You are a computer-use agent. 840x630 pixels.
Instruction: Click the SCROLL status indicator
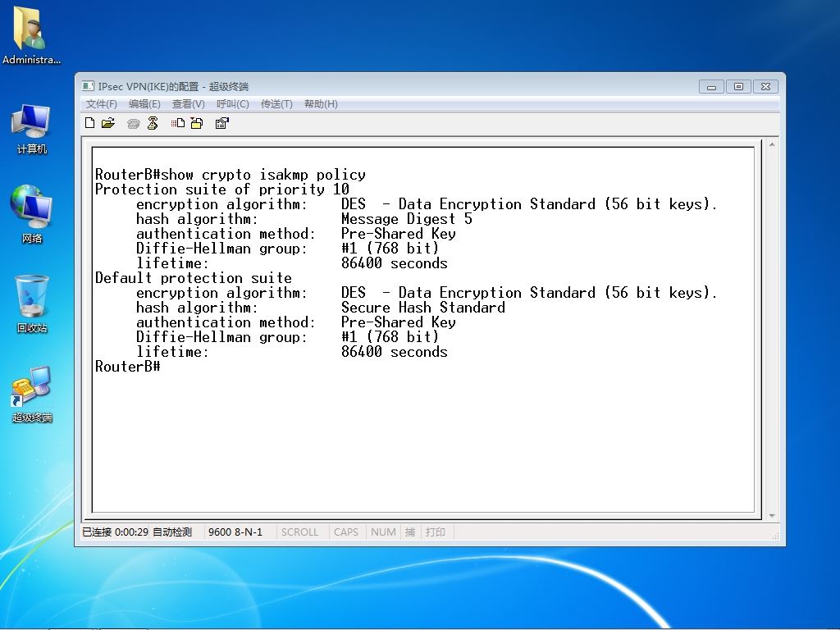pyautogui.click(x=300, y=532)
